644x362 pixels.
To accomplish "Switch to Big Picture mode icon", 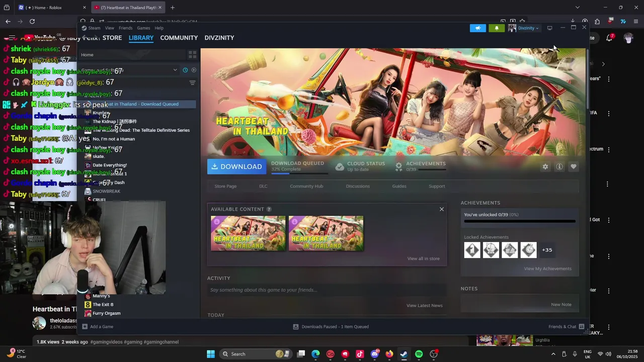I will coord(549,28).
